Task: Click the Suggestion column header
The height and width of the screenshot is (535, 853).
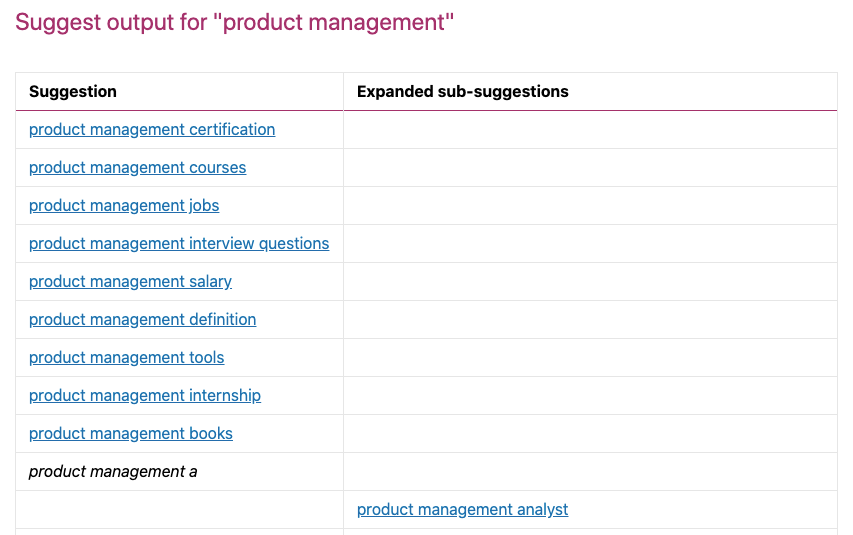Action: point(73,91)
